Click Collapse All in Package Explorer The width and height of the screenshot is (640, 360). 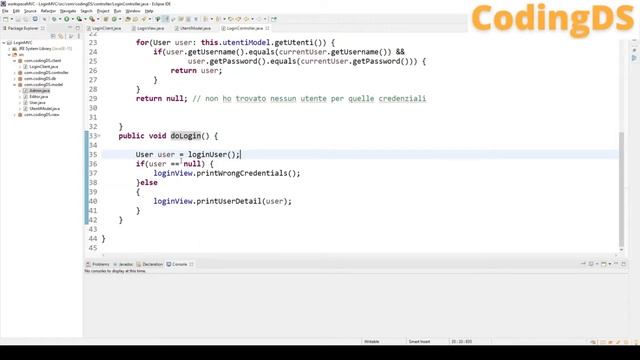pos(53,36)
